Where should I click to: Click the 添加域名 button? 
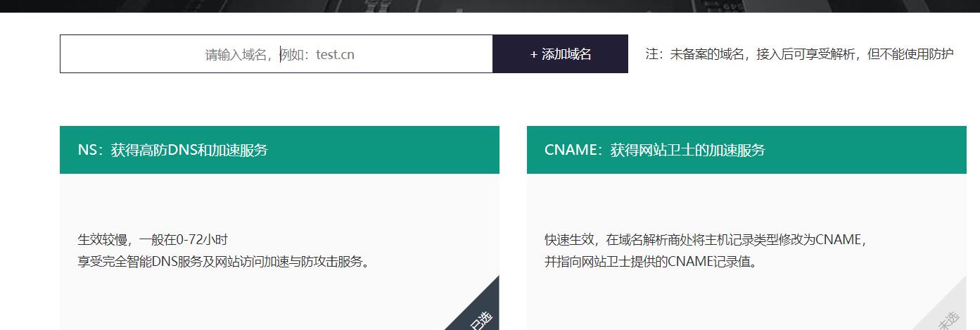[x=560, y=54]
